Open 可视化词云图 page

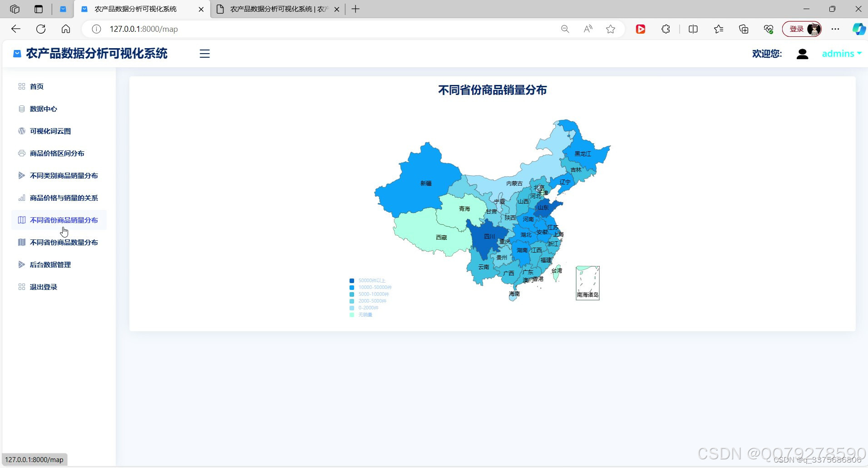pyautogui.click(x=50, y=131)
